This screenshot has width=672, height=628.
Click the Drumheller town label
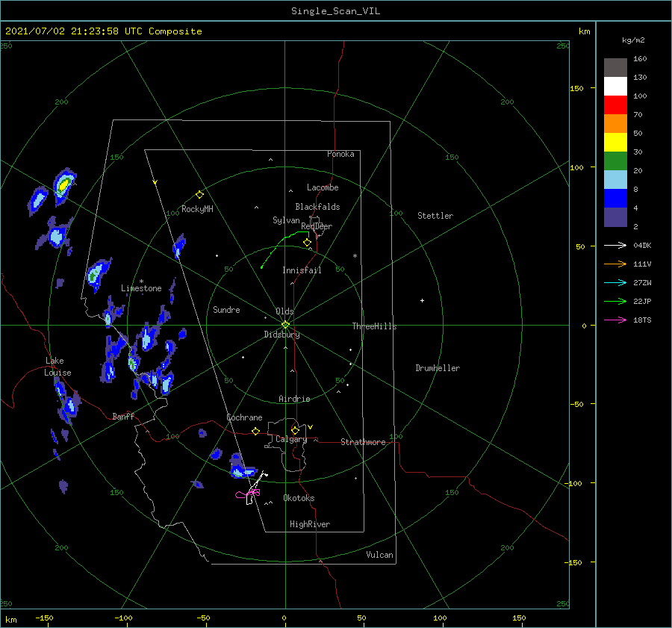pyautogui.click(x=438, y=368)
